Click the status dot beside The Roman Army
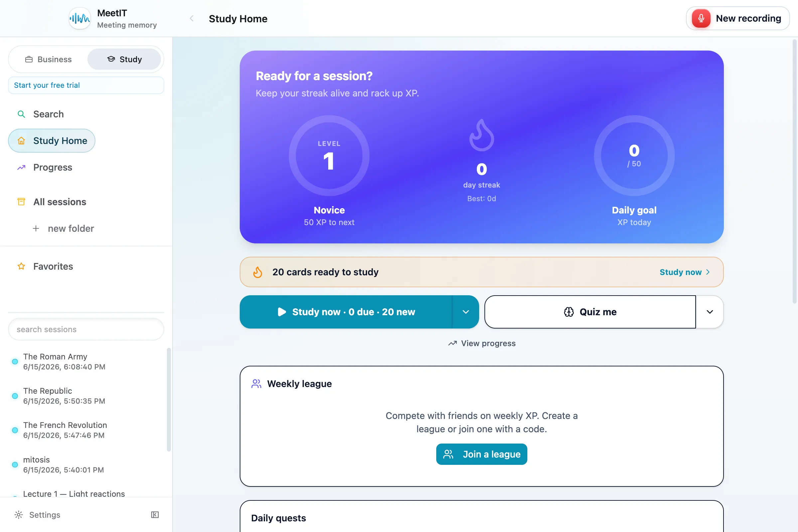 pos(15,361)
